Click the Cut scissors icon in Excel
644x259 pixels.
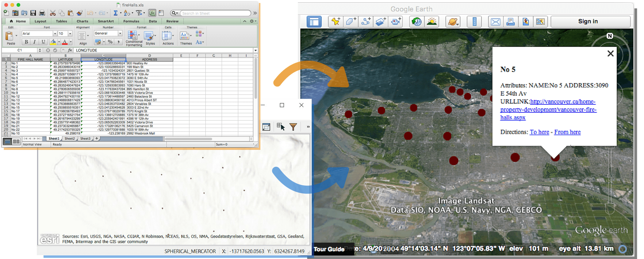click(53, 13)
